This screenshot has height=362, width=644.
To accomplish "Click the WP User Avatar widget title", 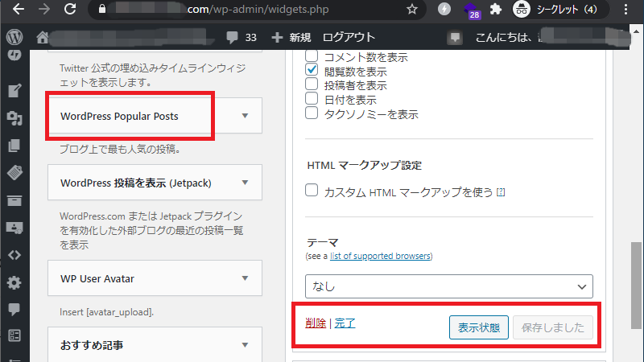I will (x=97, y=278).
